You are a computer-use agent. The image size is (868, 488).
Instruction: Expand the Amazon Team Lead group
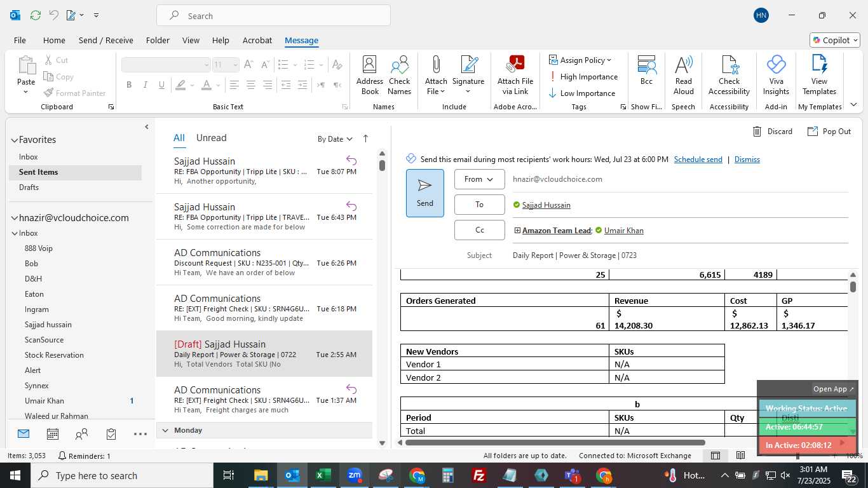click(517, 231)
